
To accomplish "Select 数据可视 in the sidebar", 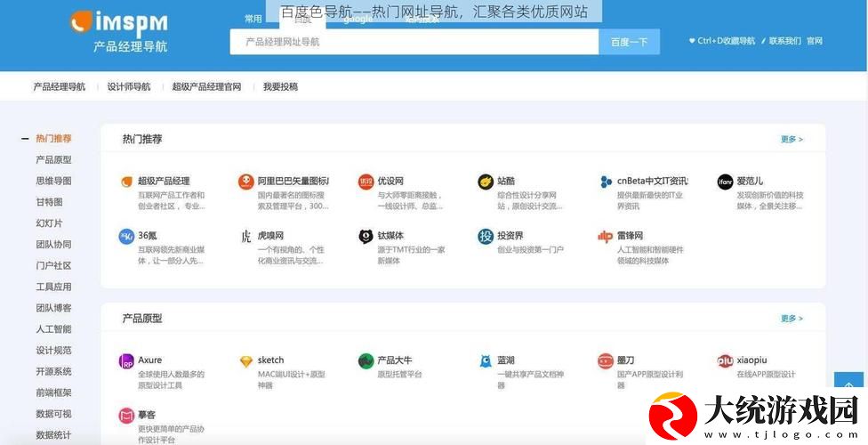I will click(53, 414).
